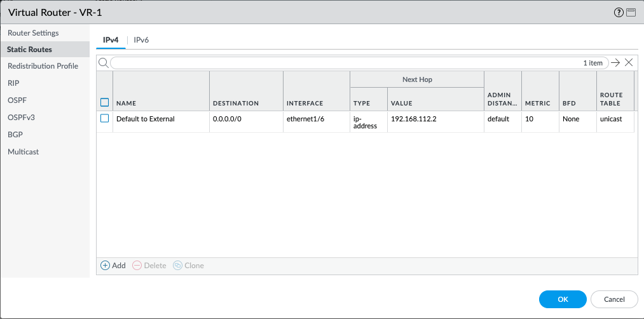Check the Default to External row checkbox
Viewport: 644px width, 319px height.
coord(105,118)
